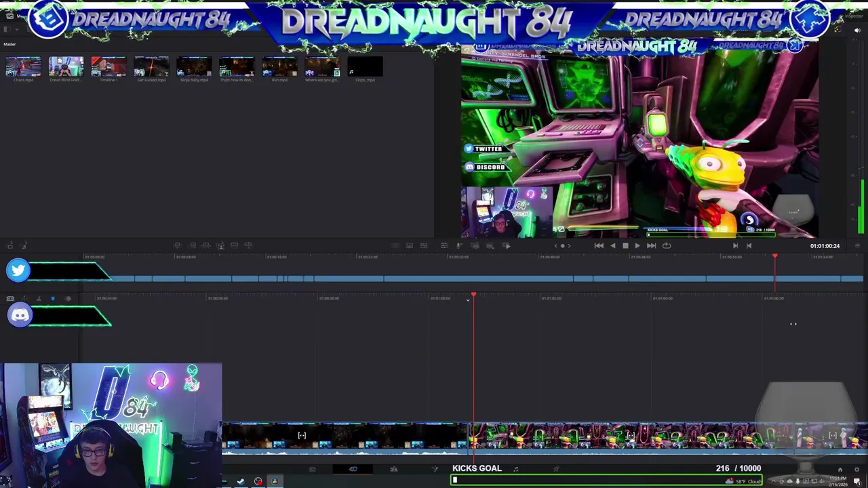Select the Run.mp4 clip thumbnail

click(x=279, y=67)
